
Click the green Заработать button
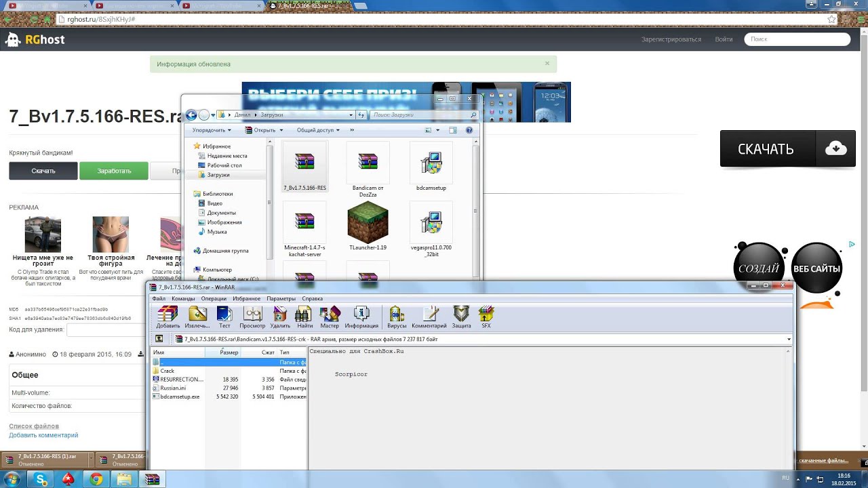coord(114,171)
